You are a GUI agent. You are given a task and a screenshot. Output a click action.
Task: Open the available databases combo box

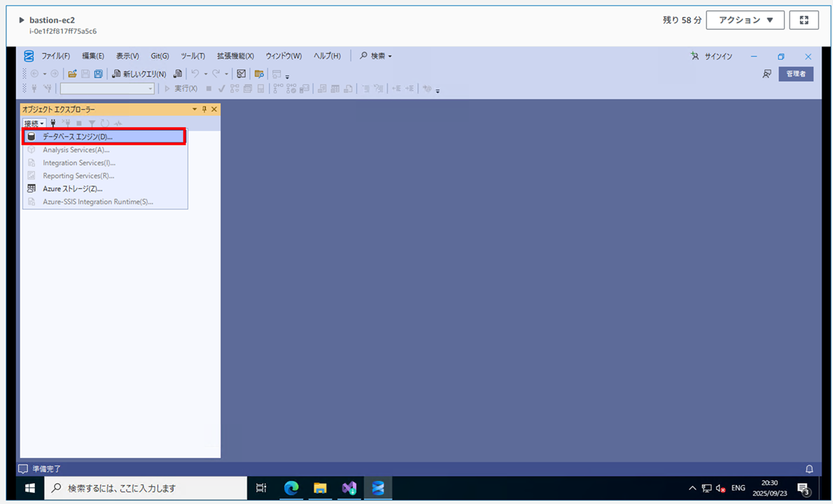[107, 89]
